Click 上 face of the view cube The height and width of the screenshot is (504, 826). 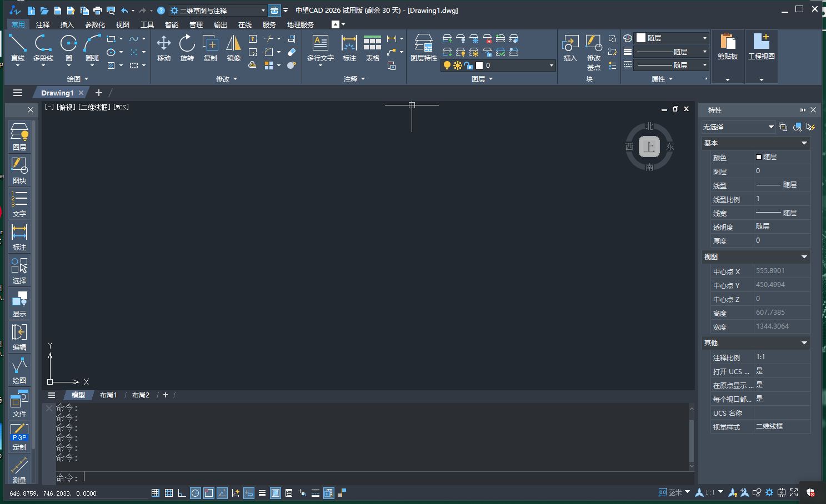(649, 147)
